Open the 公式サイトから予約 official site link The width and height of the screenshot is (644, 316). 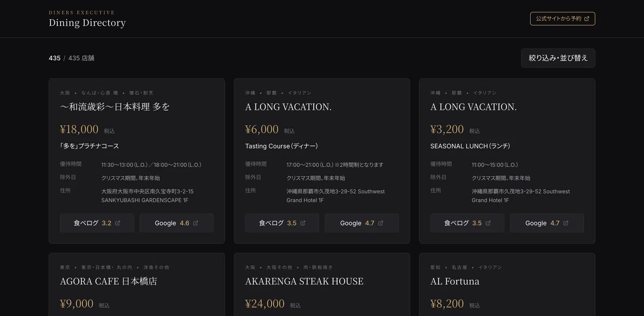click(562, 19)
